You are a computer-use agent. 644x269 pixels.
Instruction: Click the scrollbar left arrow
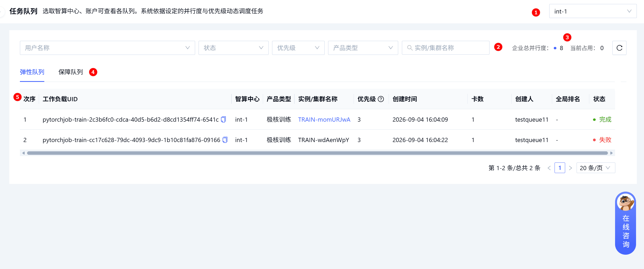[x=23, y=153]
